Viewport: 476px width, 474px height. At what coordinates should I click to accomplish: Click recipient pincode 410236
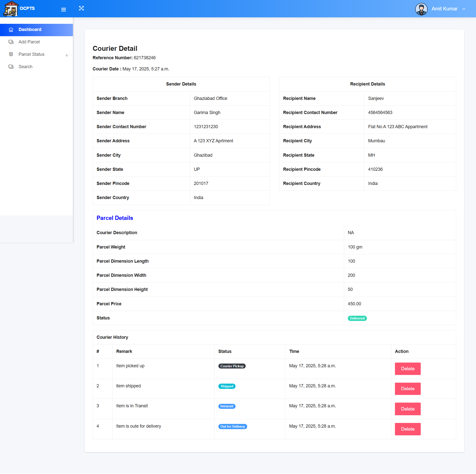(x=375, y=169)
